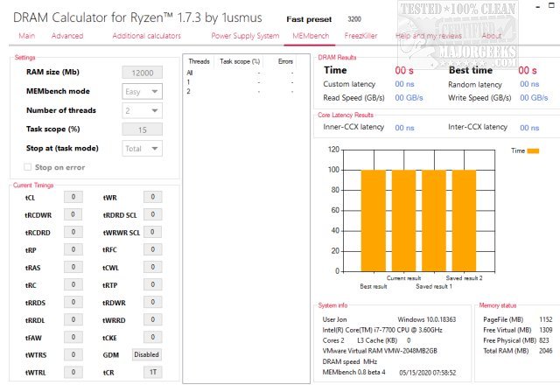Click the tRAS timing value field
560x392 pixels.
73,267
